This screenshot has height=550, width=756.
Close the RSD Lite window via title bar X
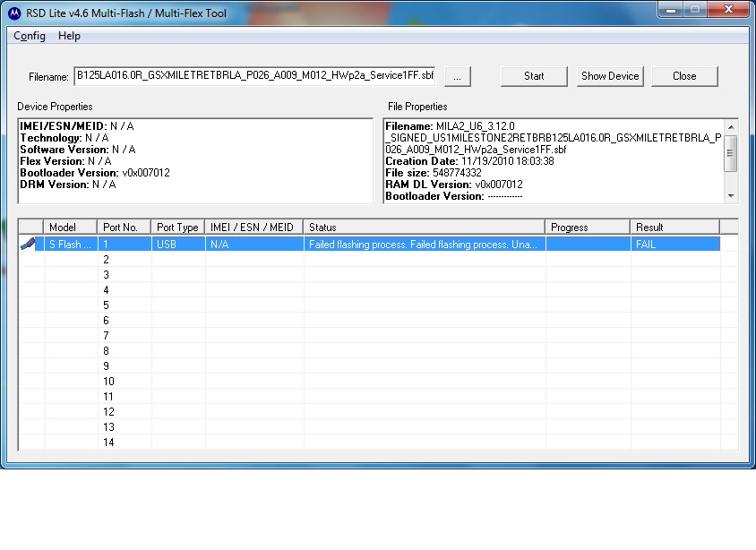728,10
